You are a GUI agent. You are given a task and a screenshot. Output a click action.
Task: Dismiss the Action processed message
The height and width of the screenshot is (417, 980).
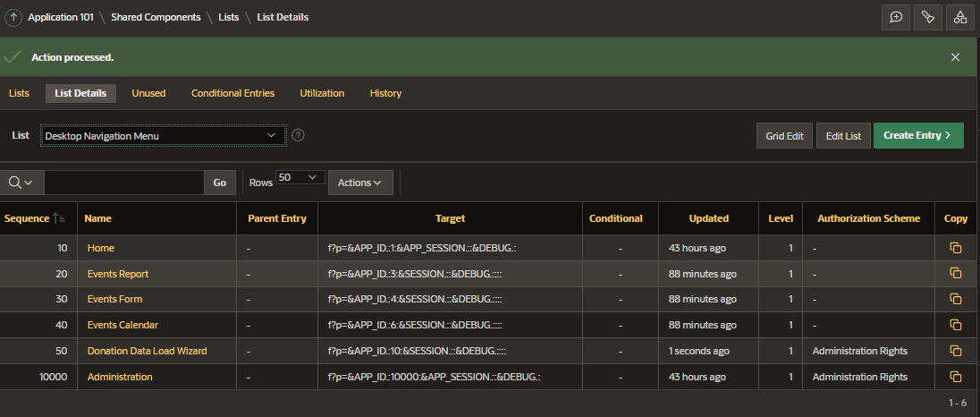tap(955, 57)
